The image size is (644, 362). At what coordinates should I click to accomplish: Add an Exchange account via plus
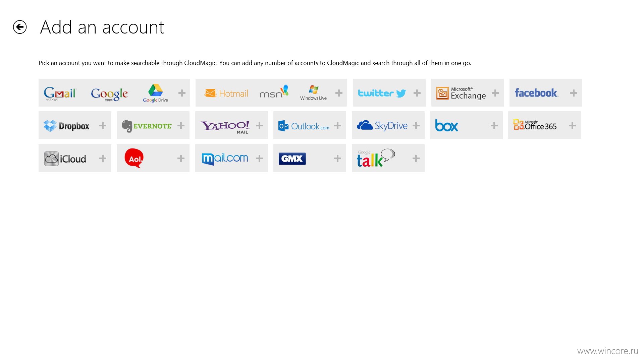[495, 93]
